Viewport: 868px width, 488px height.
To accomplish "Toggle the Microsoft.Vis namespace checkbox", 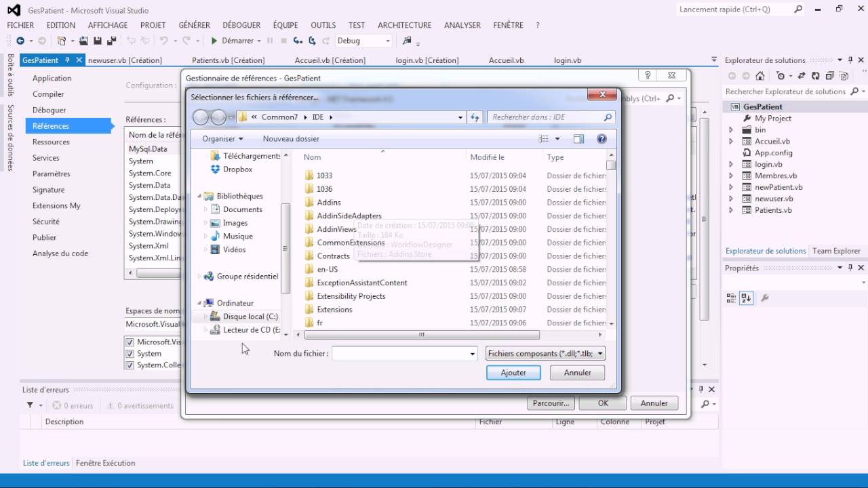I will tap(130, 342).
